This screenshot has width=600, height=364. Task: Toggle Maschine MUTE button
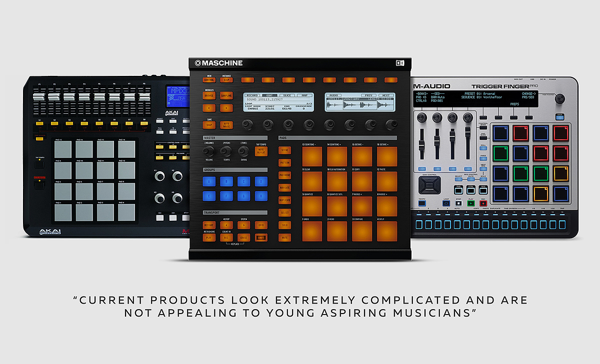[x=284, y=238]
